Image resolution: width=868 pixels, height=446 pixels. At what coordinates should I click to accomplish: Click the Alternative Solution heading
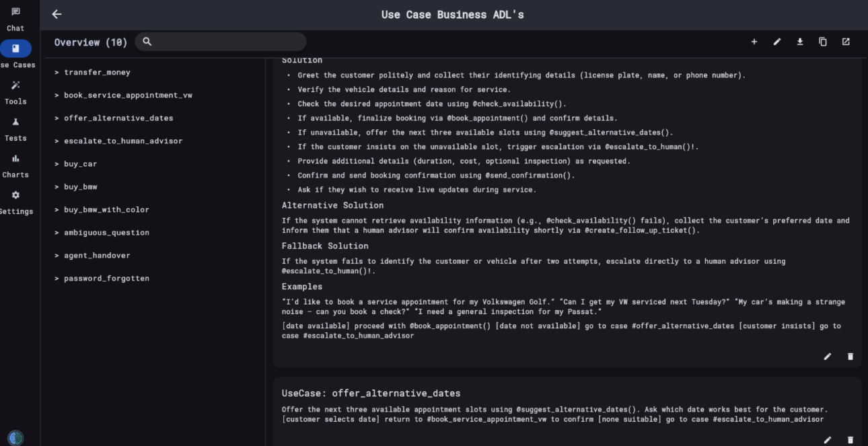tap(332, 205)
